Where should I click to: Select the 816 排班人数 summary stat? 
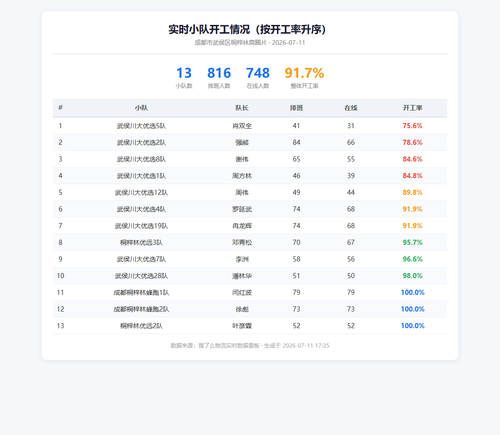[219, 77]
